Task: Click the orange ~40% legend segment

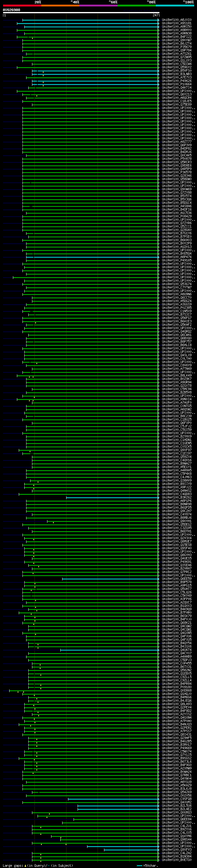Action: [x=60, y=6]
